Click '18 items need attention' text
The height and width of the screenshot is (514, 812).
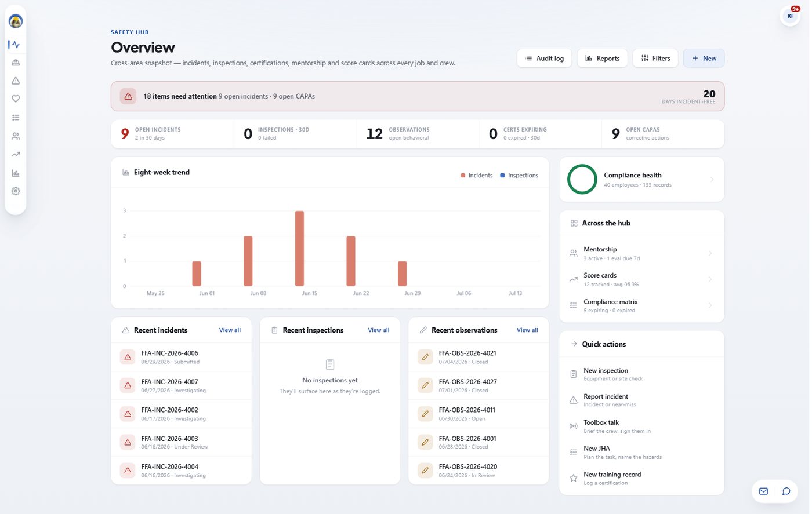[x=180, y=96]
